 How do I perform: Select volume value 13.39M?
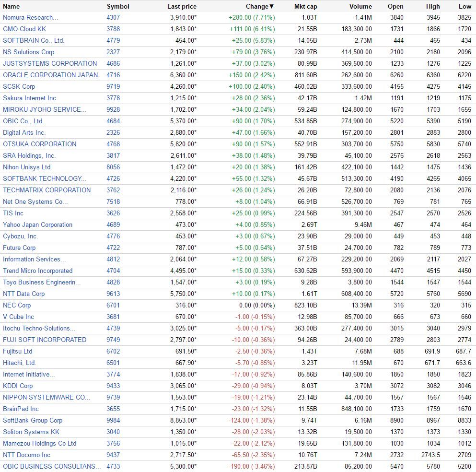click(x=361, y=306)
